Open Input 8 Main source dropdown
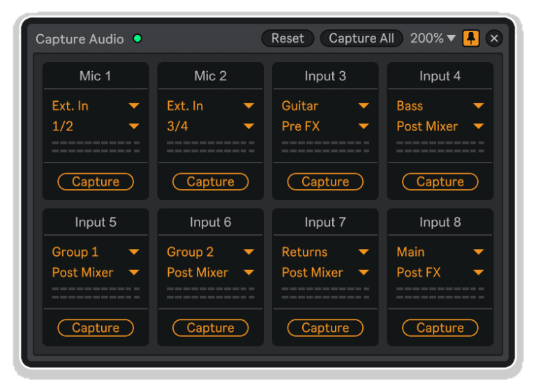 point(440,252)
